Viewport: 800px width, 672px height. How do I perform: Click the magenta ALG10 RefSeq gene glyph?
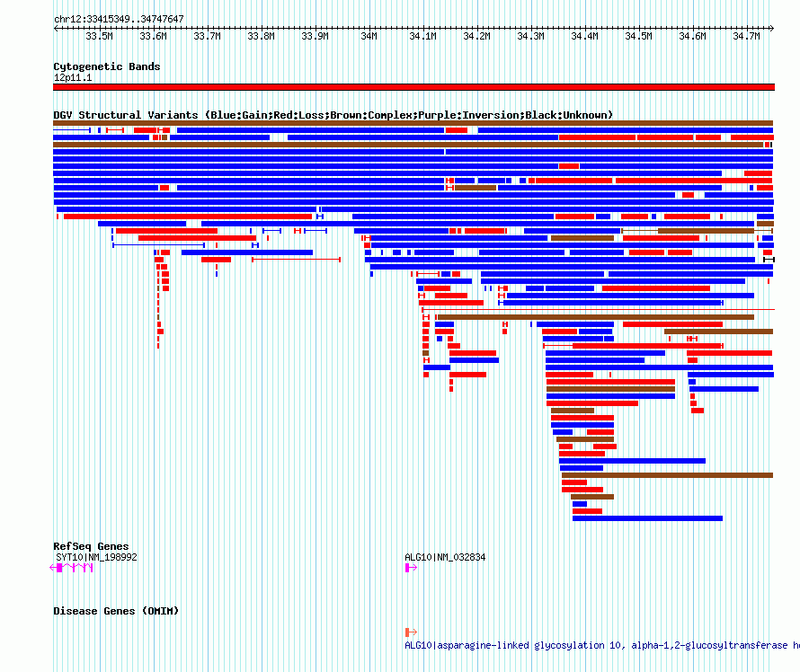411,568
